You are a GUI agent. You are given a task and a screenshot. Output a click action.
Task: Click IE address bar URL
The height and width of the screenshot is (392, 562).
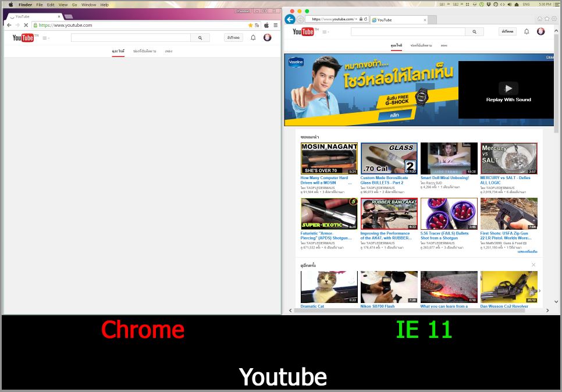click(x=333, y=19)
